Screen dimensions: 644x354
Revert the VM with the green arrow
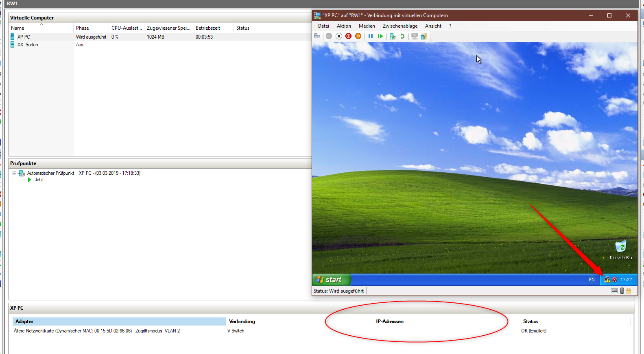point(402,36)
